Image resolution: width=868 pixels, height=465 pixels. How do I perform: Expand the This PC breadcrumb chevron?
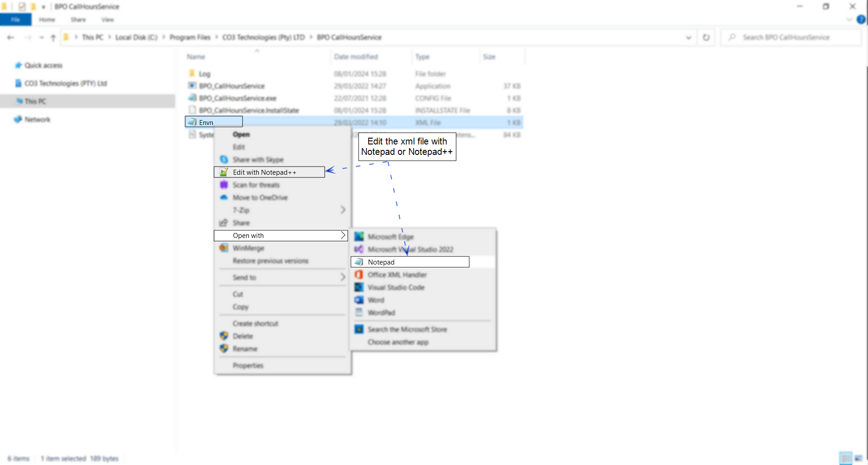point(110,37)
